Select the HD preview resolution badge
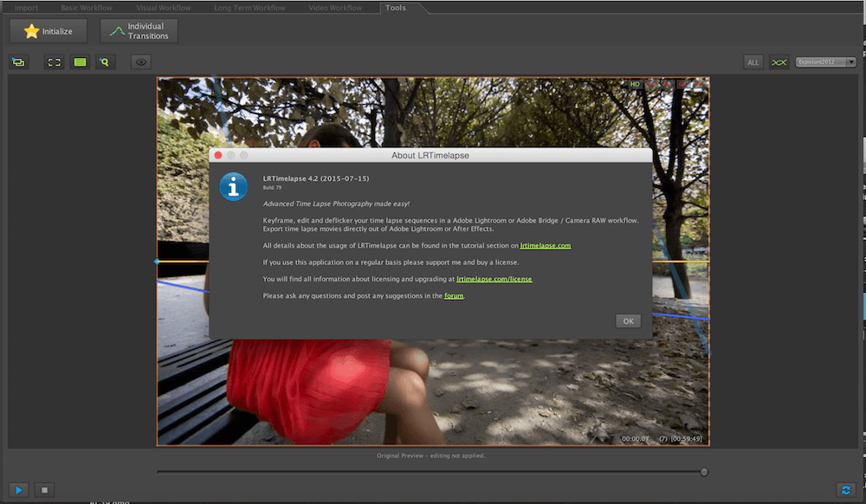 [635, 85]
